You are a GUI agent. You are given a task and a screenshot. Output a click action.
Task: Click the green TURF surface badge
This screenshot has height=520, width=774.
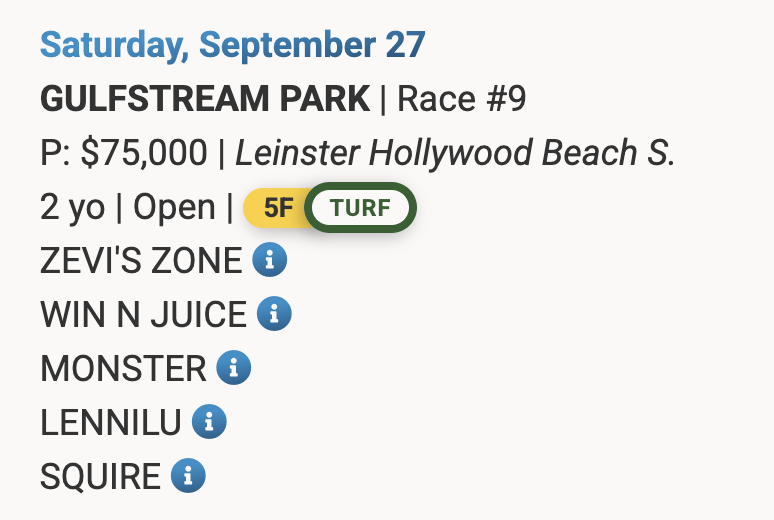click(x=360, y=208)
